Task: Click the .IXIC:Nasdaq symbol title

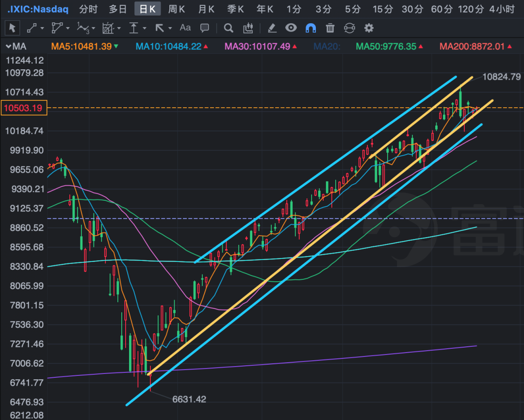Action: [38, 9]
